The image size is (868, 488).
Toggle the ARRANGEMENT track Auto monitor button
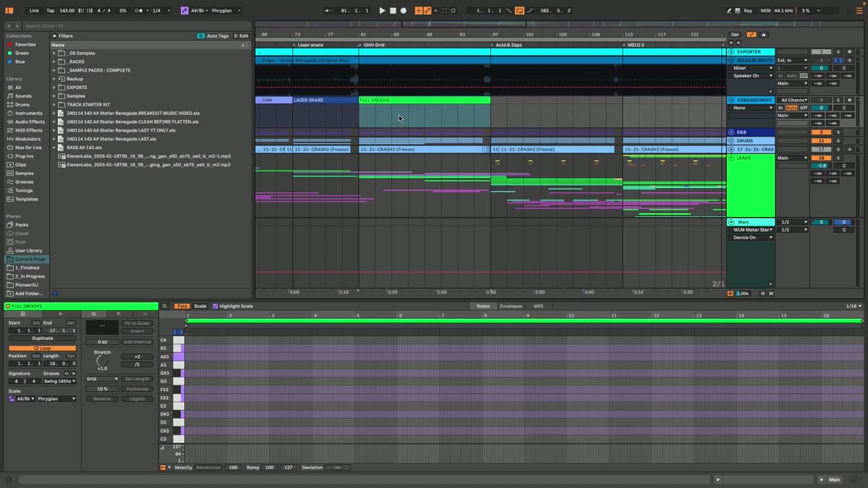[791, 108]
